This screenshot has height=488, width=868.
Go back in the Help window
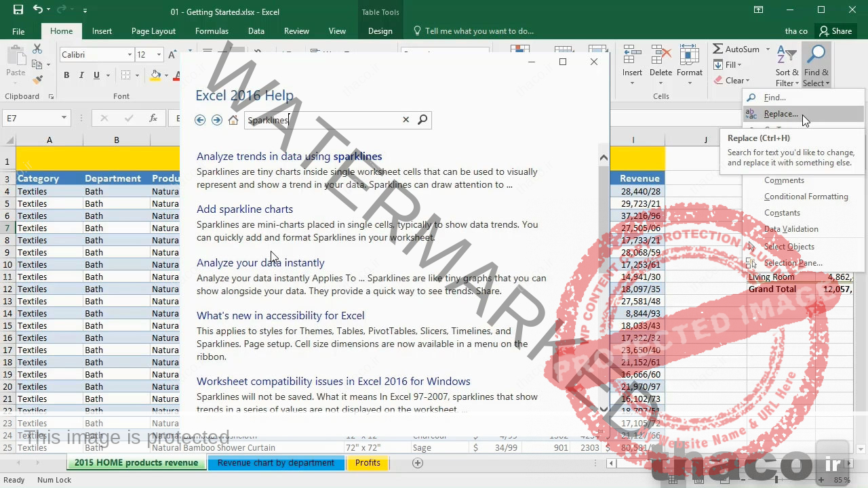pos(200,120)
